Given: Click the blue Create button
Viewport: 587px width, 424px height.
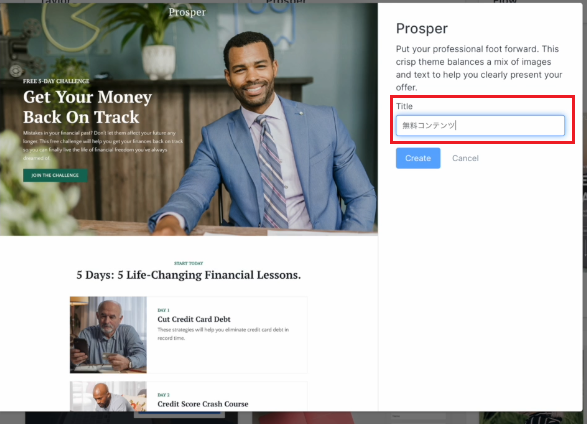Looking at the screenshot, I should (x=418, y=158).
